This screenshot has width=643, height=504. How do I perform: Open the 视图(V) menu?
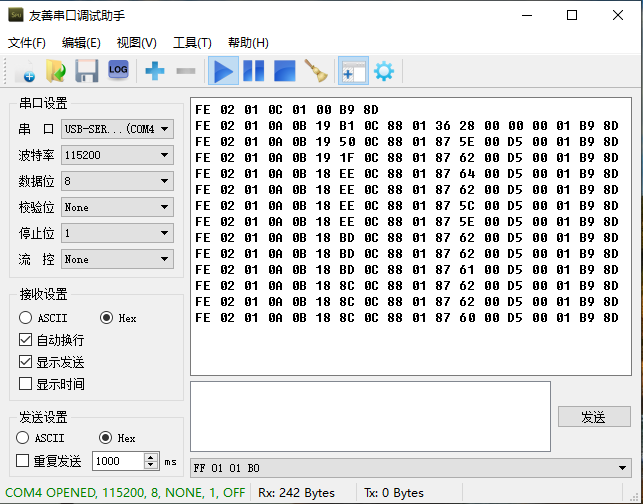coord(137,43)
